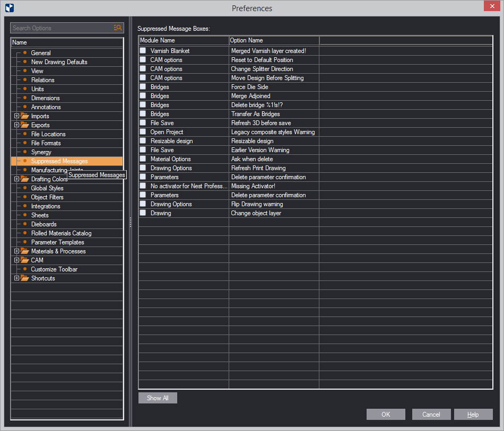
Task: Click the Show All button
Action: [x=158, y=398]
